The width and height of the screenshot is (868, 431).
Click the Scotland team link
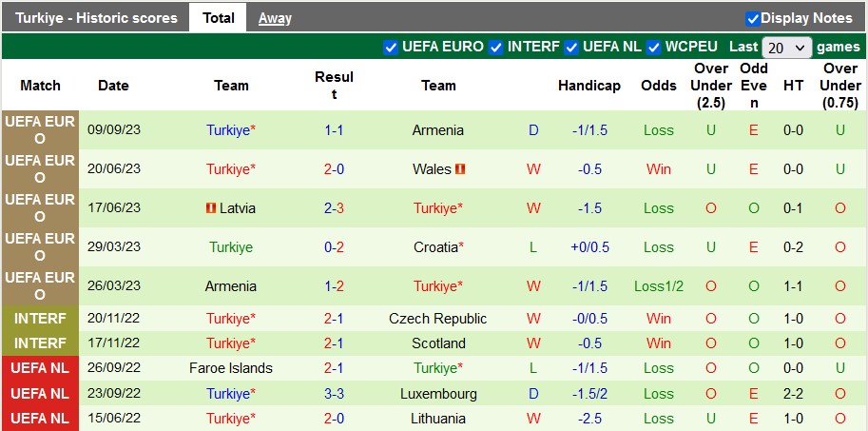point(438,343)
